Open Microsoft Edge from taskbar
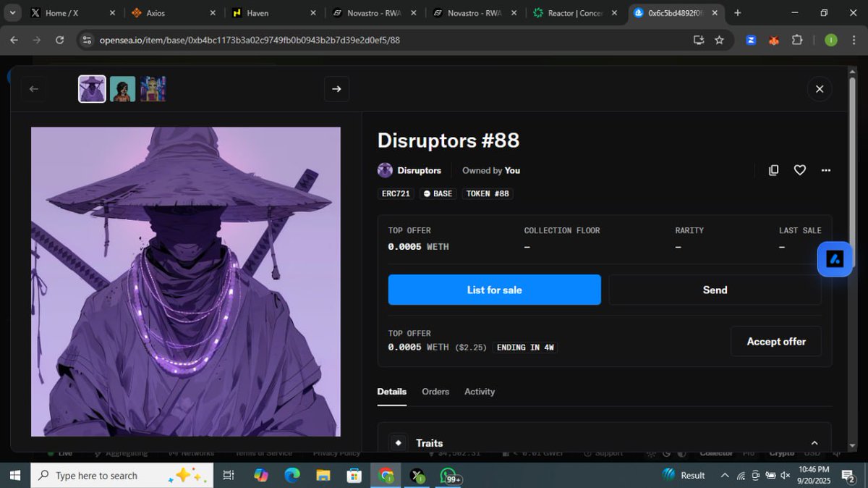 pos(292,475)
